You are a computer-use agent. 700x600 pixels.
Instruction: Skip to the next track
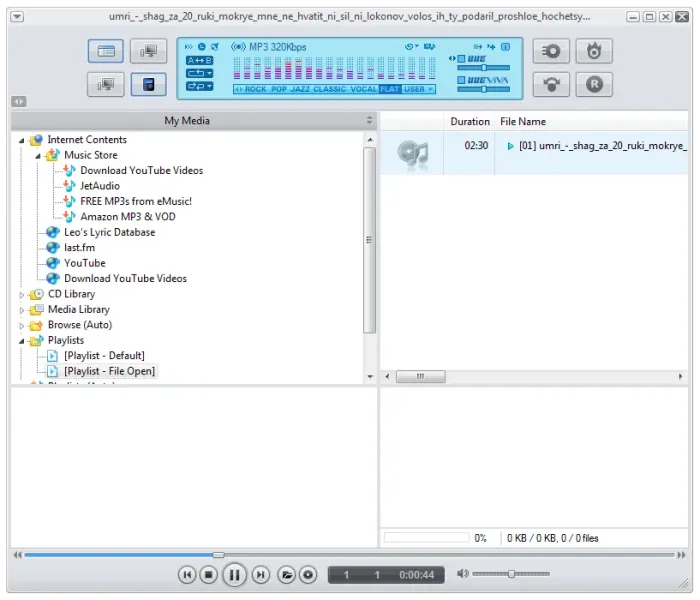[x=260, y=574]
